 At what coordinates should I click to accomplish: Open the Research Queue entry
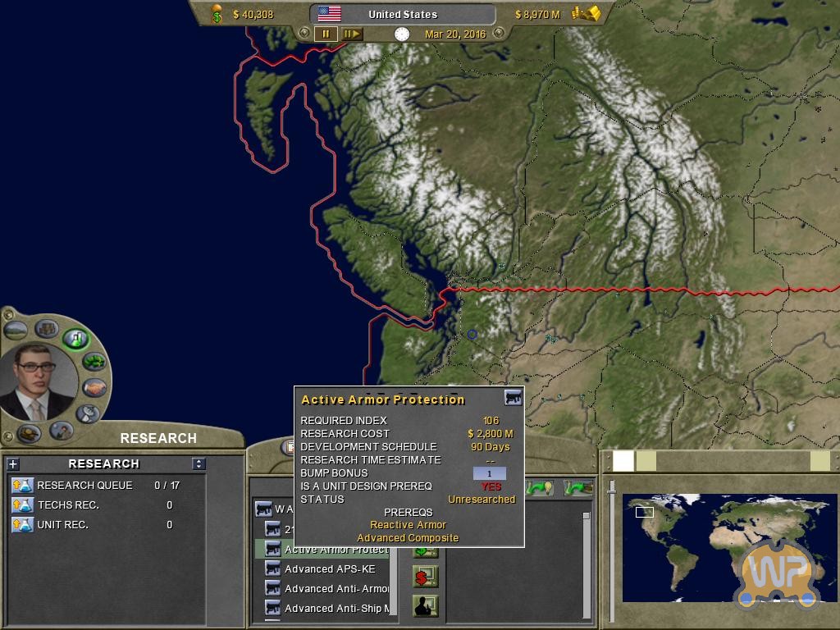[x=84, y=486]
